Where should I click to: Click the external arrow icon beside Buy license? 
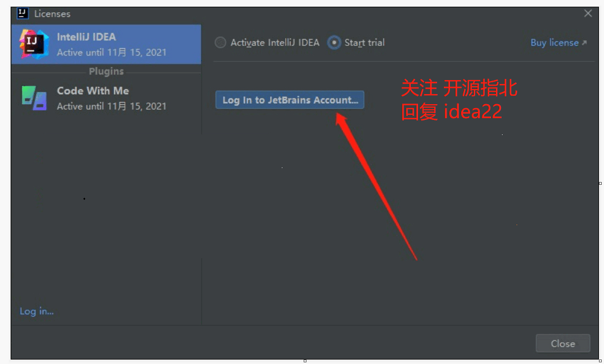pos(584,43)
